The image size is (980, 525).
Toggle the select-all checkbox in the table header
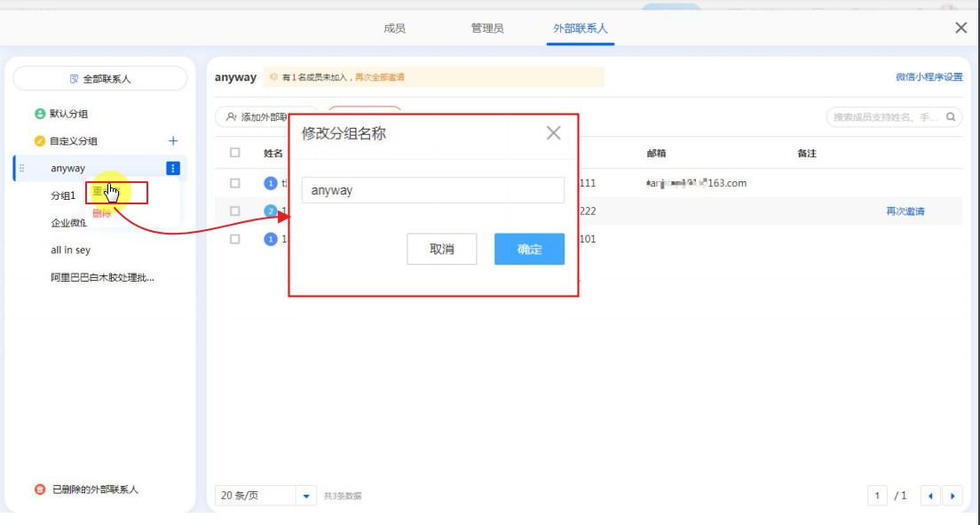click(x=235, y=153)
